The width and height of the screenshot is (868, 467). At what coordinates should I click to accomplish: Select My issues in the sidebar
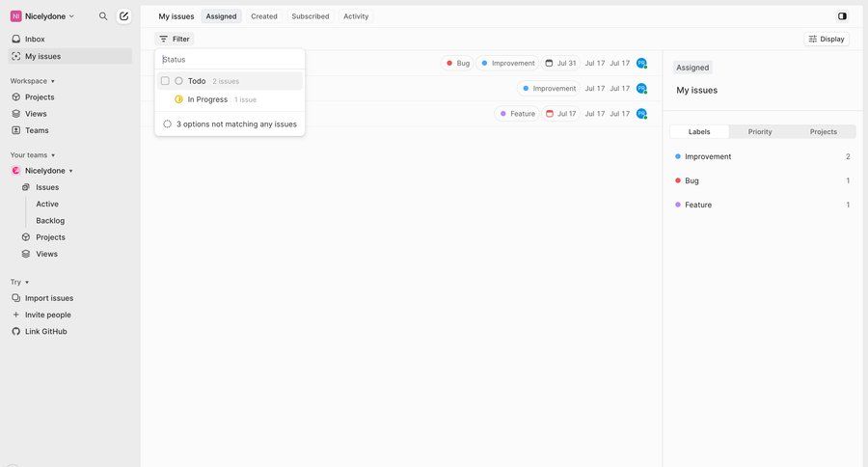70,56
